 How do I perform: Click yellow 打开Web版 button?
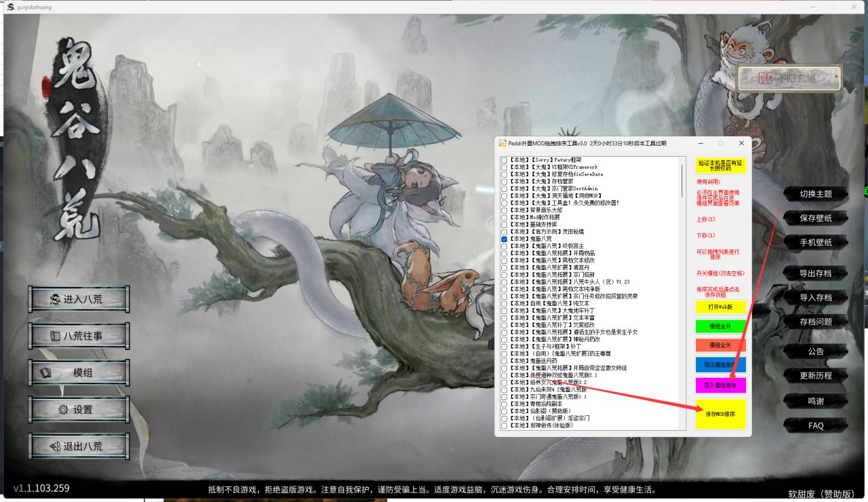click(x=720, y=307)
